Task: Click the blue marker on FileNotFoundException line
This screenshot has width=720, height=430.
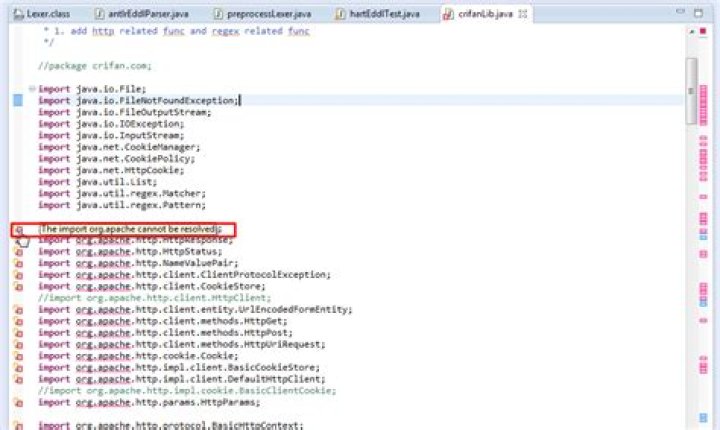Action: (18, 100)
